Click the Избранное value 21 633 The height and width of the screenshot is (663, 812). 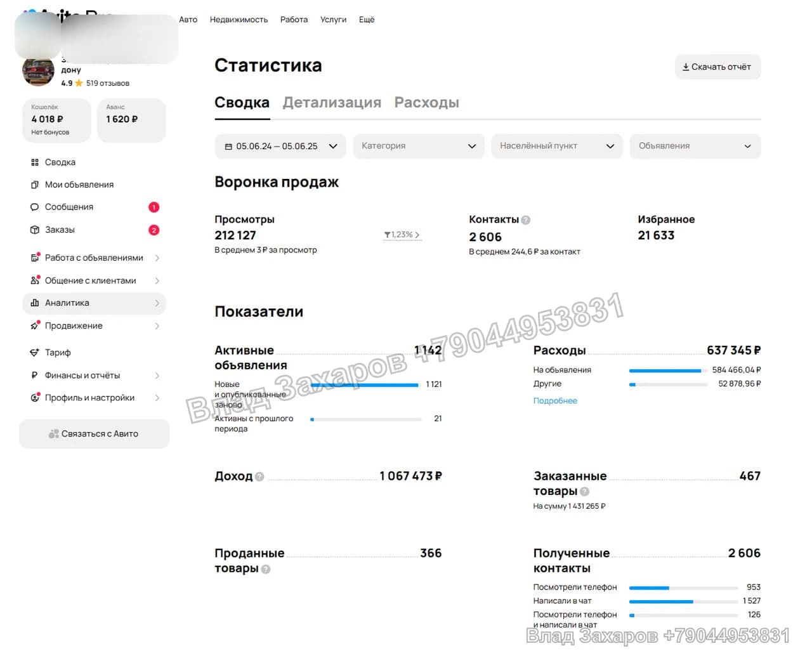coord(656,235)
